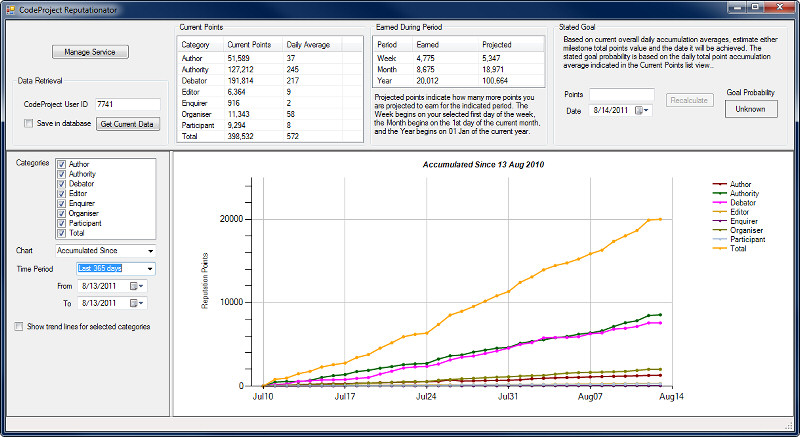Select the Debator row in Current Points
Image resolution: width=800 pixels, height=437 pixels.
(x=270, y=81)
